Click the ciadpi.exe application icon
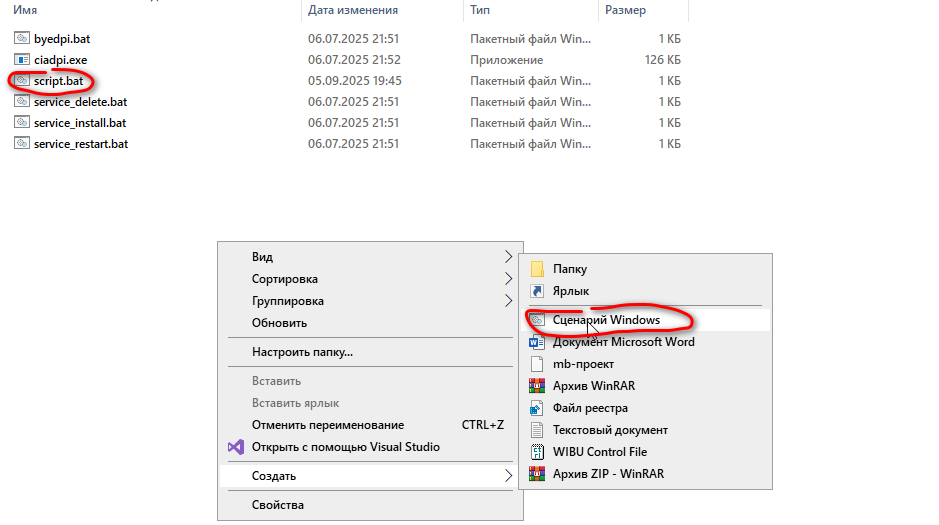 pyautogui.click(x=22, y=59)
